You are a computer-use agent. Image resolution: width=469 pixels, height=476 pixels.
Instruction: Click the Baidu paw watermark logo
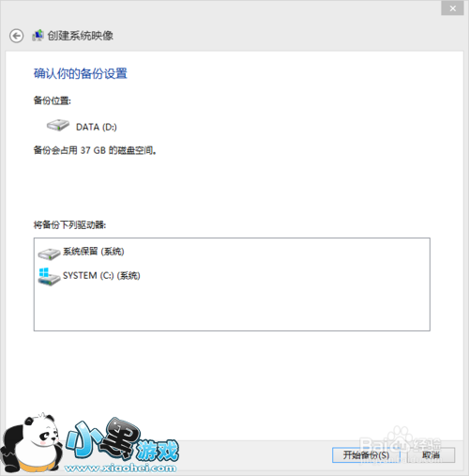coord(401,443)
